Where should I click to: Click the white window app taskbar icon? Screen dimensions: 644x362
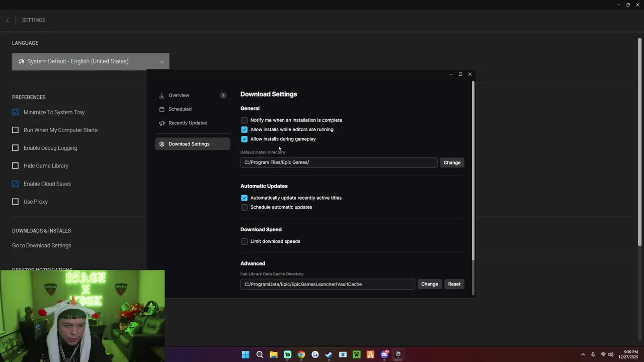tap(343, 354)
